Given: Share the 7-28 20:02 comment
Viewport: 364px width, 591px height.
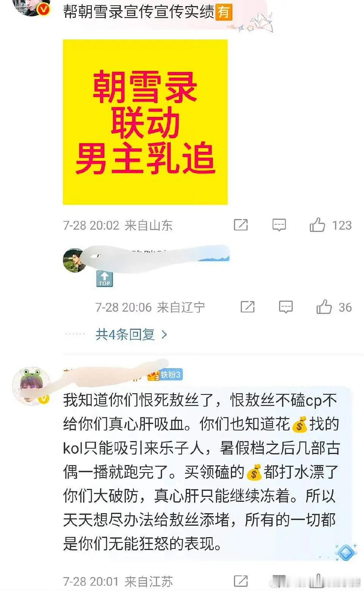Looking at the screenshot, I should 241,225.
